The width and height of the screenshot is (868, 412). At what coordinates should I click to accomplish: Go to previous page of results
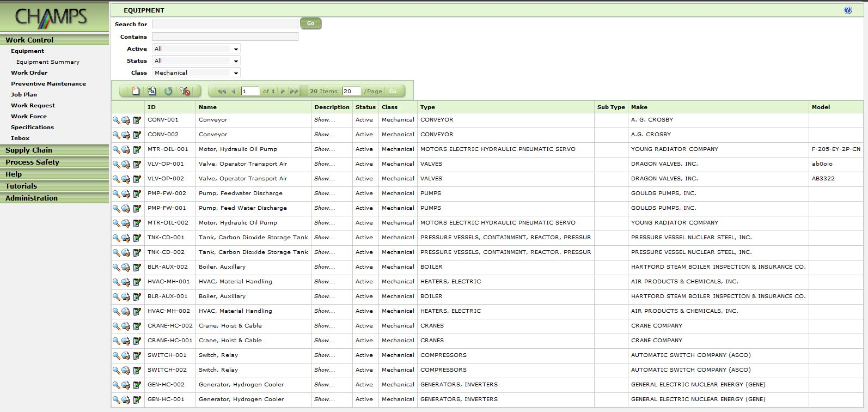(234, 91)
